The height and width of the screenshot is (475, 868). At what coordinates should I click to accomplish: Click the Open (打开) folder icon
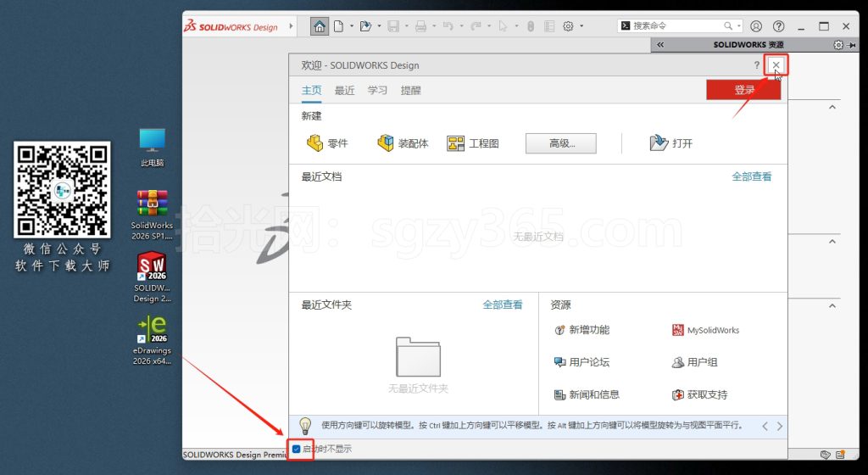659,142
